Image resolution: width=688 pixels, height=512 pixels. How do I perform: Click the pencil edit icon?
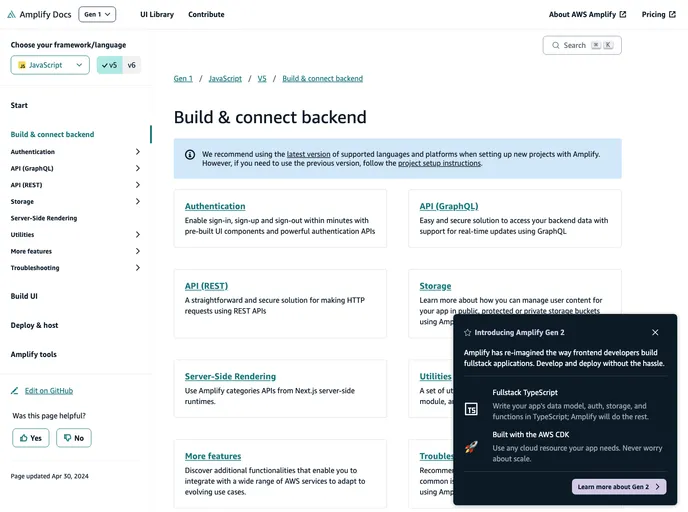[x=14, y=390]
